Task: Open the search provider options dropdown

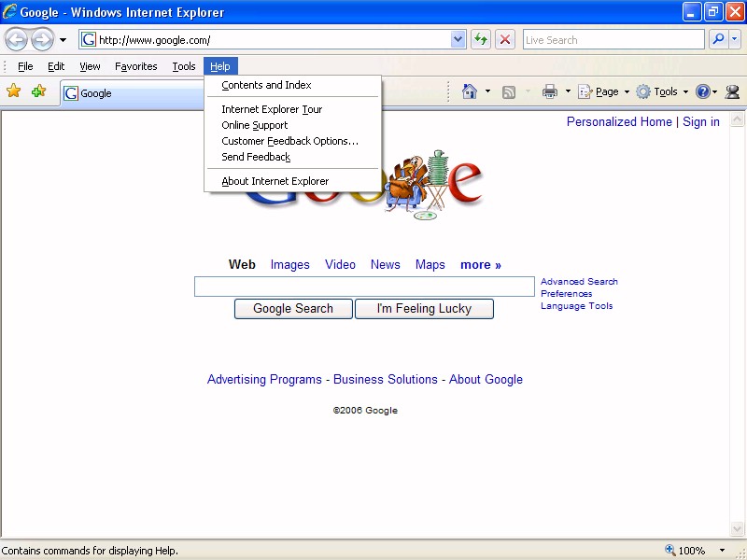Action: click(735, 39)
